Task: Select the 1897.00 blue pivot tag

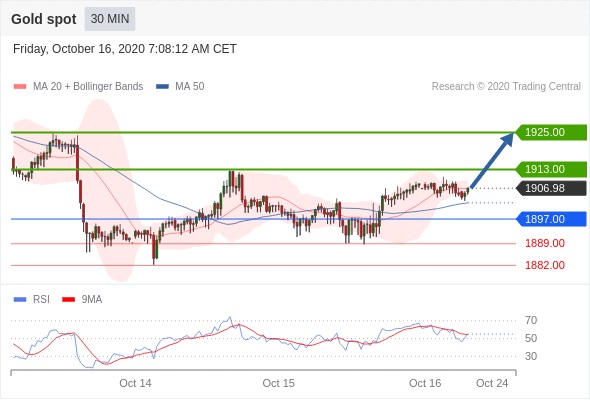Action: (551, 219)
